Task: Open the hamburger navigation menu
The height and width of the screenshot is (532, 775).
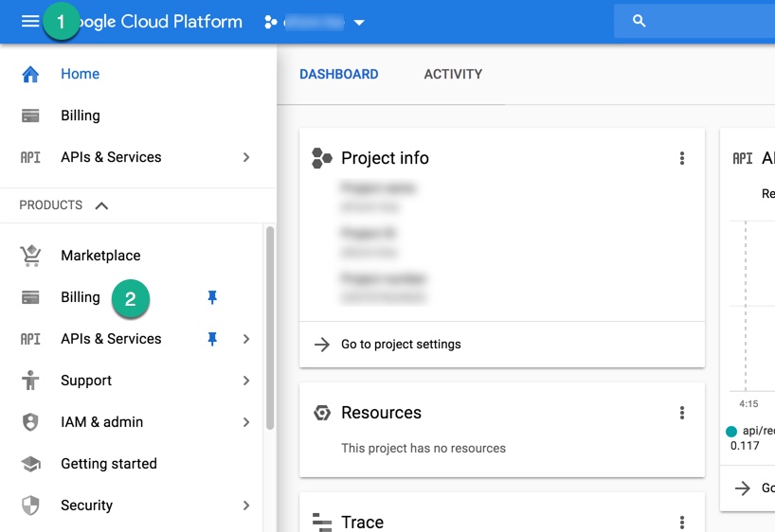Action: tap(30, 21)
